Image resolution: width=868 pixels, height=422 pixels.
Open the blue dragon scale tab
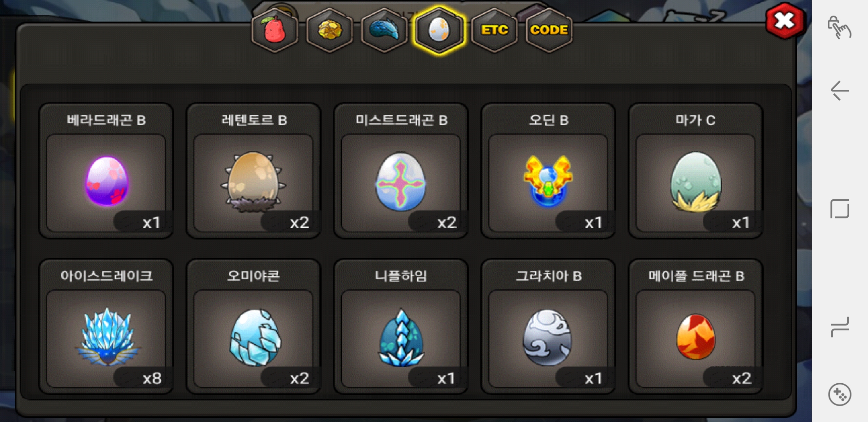(x=384, y=30)
